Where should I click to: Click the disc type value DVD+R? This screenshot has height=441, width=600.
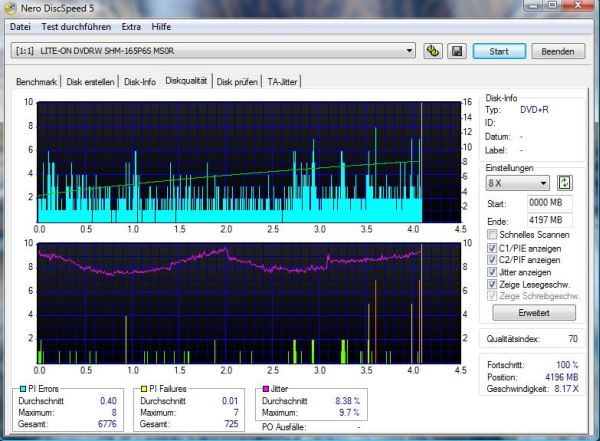click(534, 110)
